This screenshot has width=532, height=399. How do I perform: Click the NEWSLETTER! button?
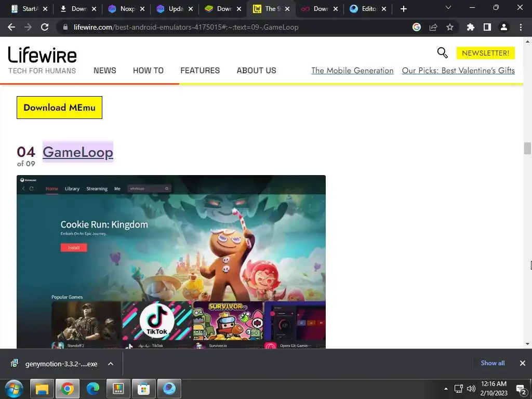486,53
